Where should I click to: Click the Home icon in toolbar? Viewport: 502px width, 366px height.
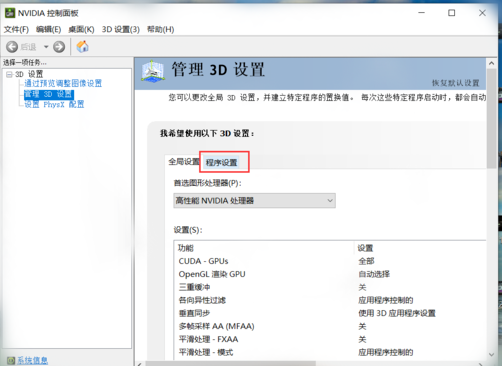point(82,47)
